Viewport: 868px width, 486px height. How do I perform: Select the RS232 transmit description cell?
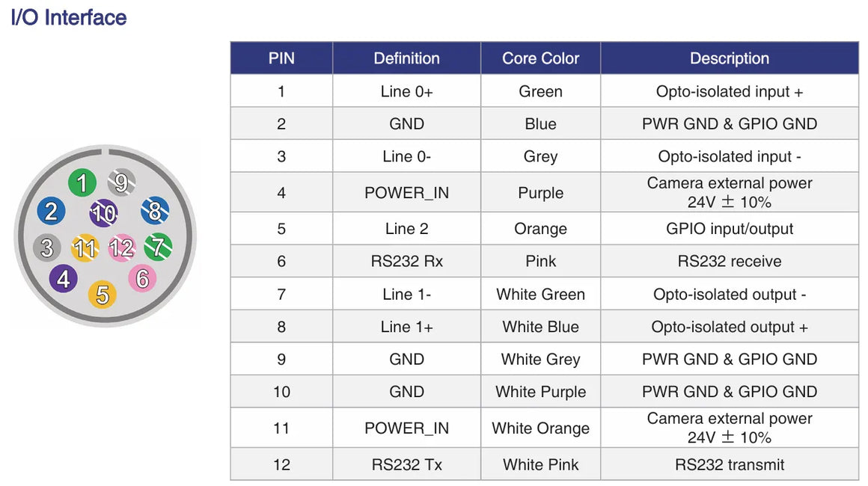point(729,464)
